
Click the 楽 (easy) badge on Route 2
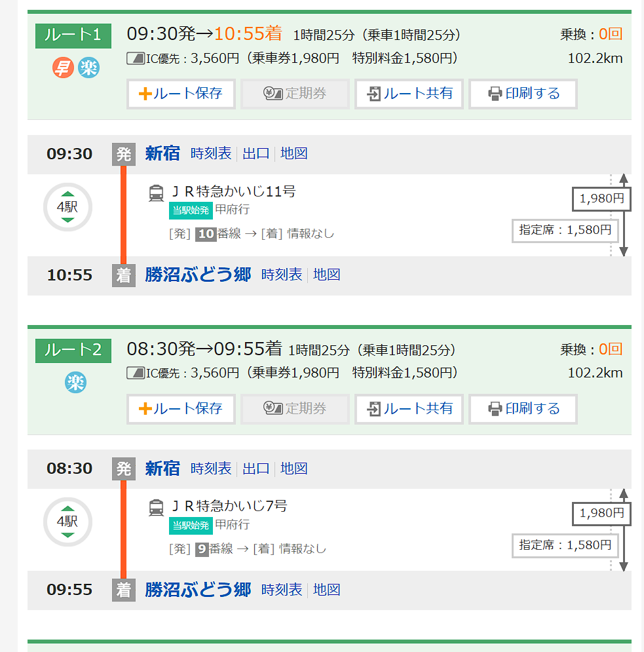75,383
